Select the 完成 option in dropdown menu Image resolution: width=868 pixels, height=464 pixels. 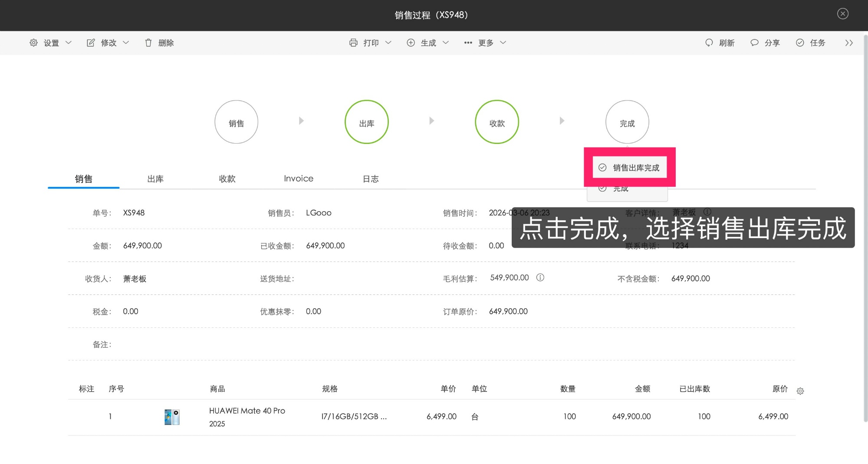621,188
